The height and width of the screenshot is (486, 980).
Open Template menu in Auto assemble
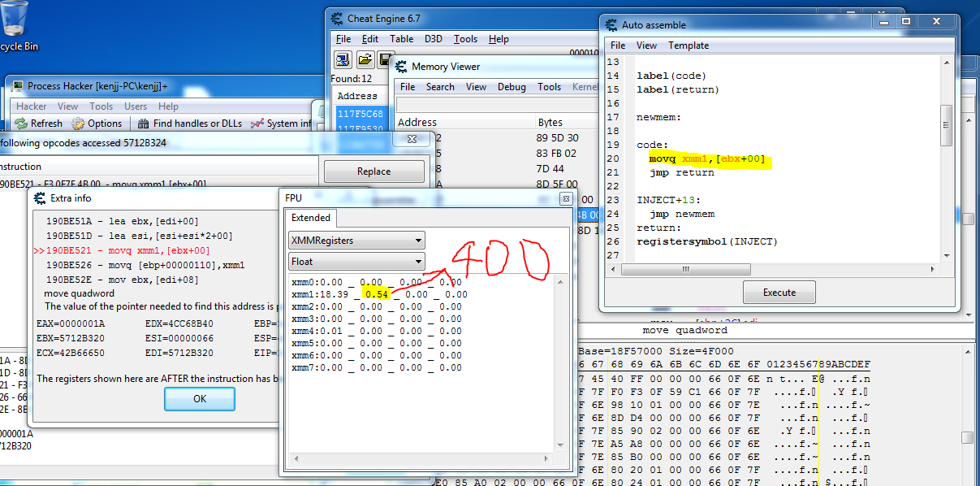tap(689, 46)
